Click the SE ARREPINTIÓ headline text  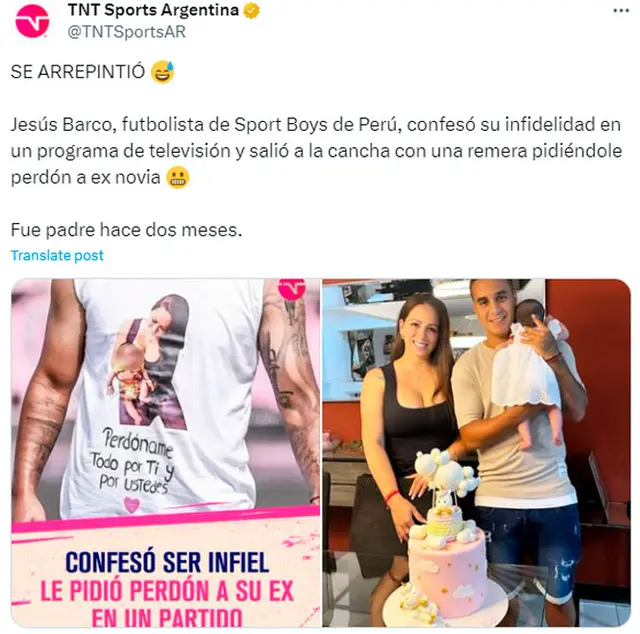pyautogui.click(x=78, y=72)
